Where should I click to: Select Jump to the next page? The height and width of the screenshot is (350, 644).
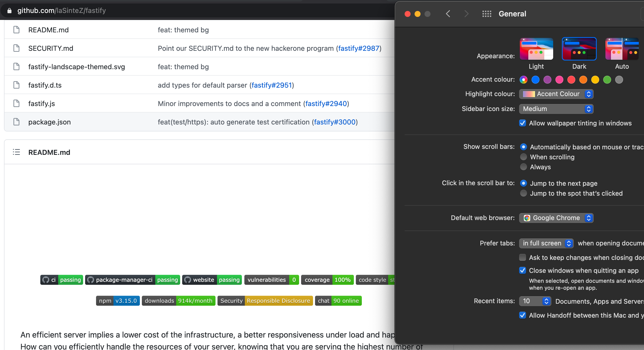pos(524,183)
